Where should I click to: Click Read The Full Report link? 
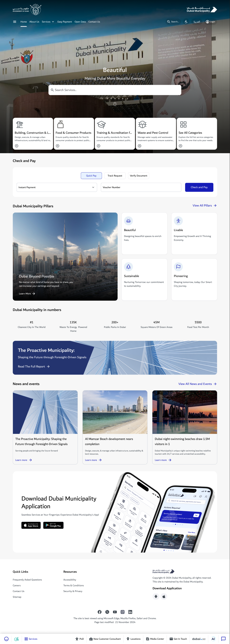[x=34, y=367]
